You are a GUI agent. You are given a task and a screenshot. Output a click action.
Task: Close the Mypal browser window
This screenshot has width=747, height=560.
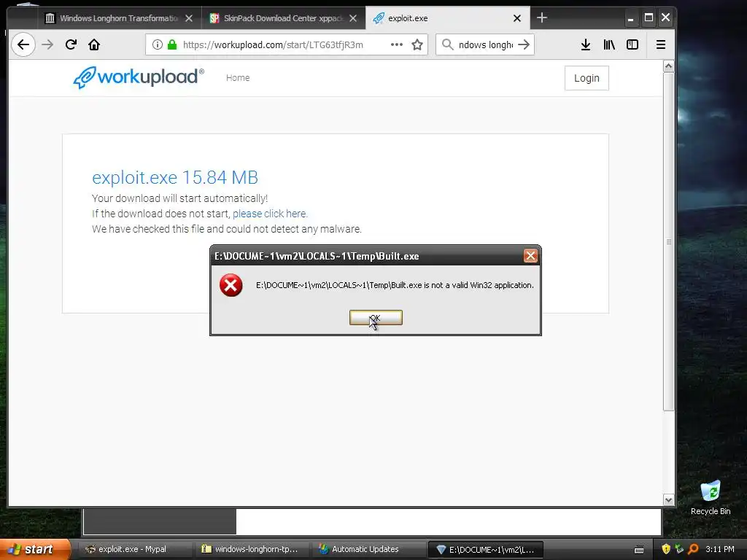point(665,18)
